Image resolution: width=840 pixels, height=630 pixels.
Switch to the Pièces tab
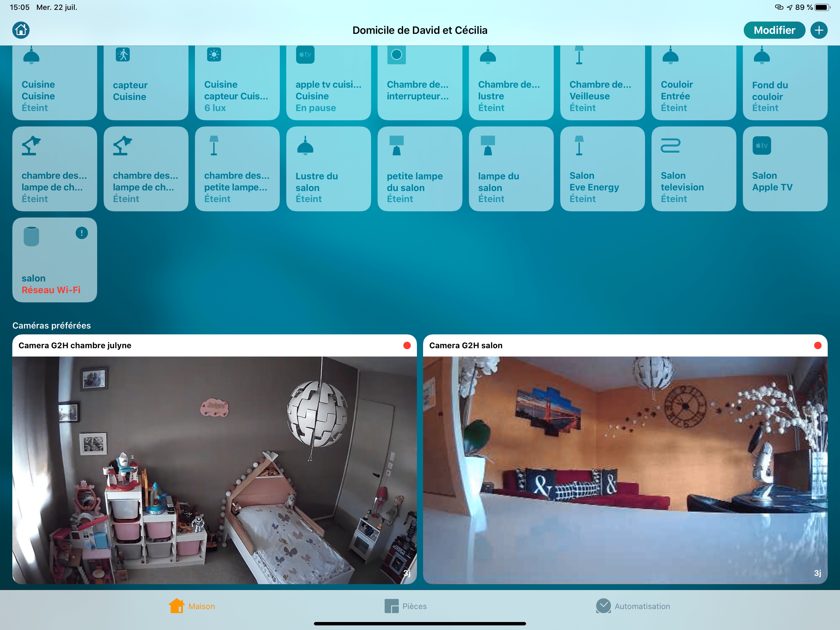(x=406, y=606)
